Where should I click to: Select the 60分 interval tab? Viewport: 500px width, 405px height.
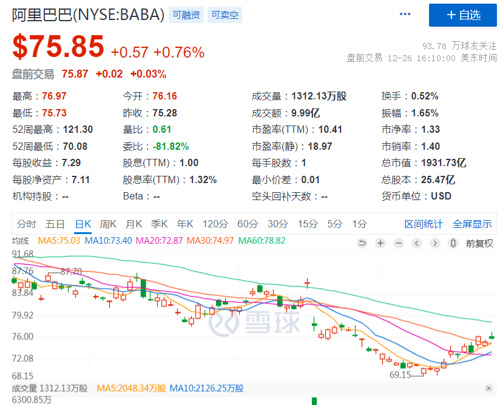click(248, 224)
